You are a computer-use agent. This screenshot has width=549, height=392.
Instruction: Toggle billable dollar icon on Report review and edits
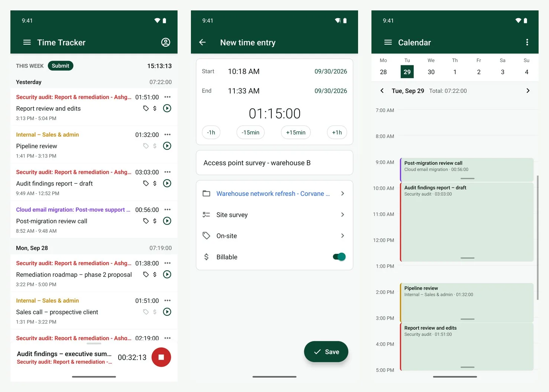click(155, 108)
